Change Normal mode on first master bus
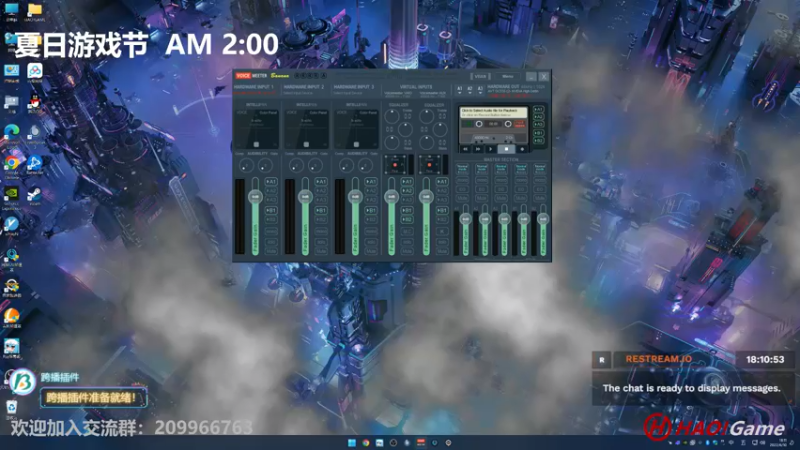The width and height of the screenshot is (800, 450). [462, 167]
